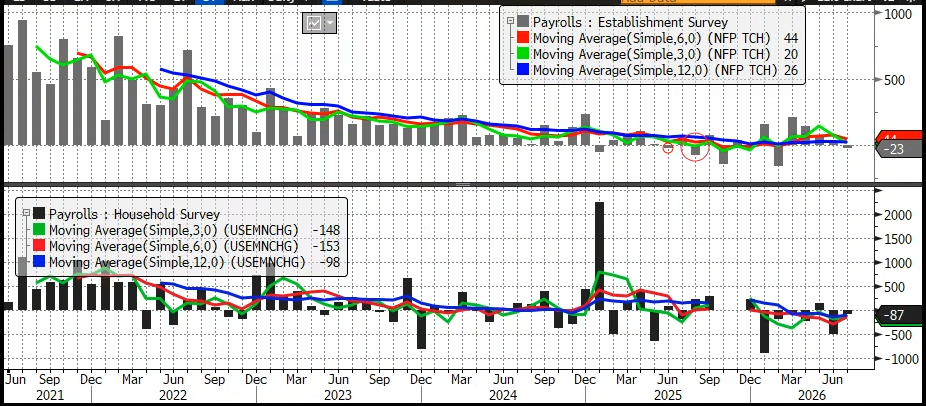Select the 'Payrolls : Establishment Survey' legend entry
926x406 pixels.
point(630,22)
